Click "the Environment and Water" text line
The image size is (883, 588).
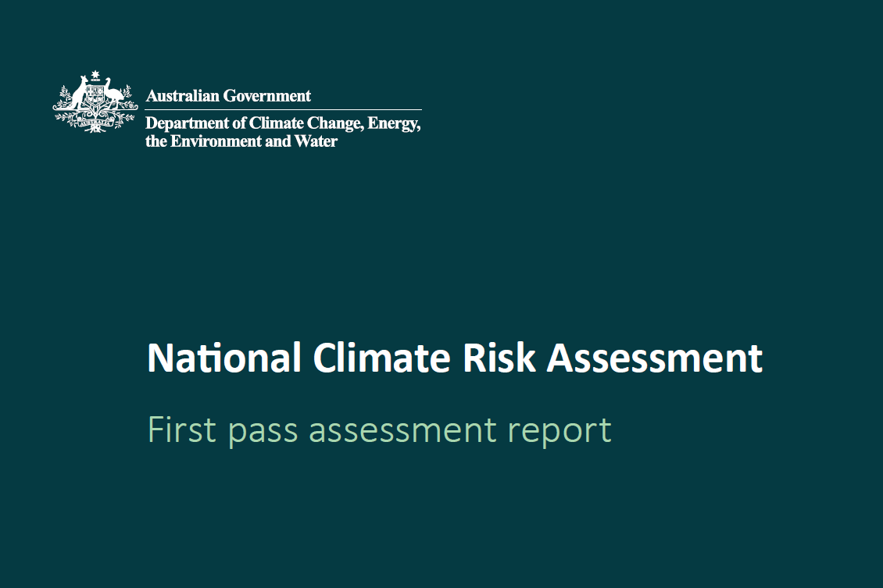(x=241, y=141)
